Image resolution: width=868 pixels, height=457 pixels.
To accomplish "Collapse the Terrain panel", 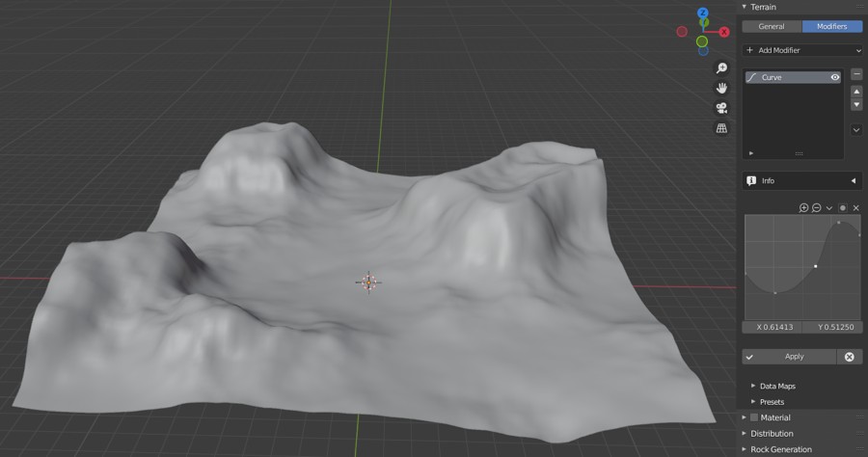I will [x=744, y=7].
